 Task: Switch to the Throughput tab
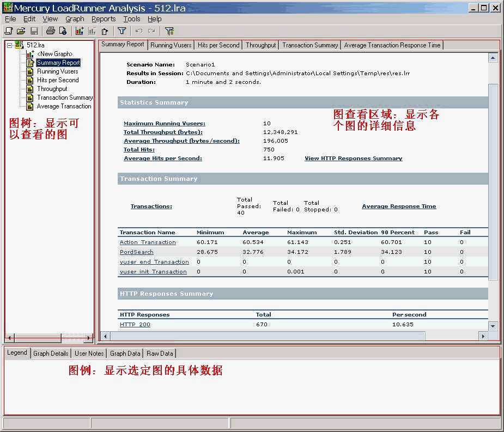(x=260, y=45)
